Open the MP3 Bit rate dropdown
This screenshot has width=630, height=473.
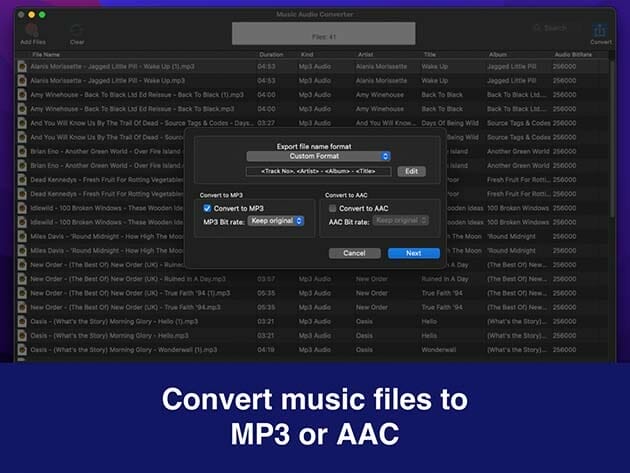[x=276, y=220]
